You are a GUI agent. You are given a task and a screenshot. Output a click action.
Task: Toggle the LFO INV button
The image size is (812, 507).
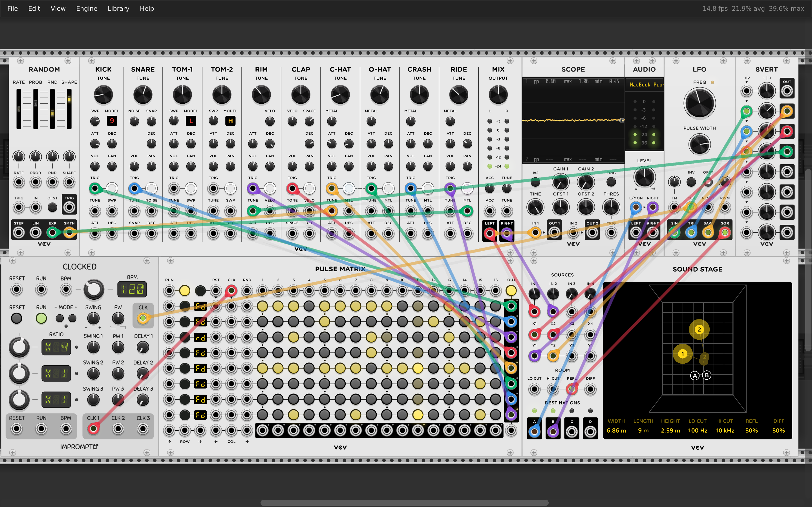point(691,182)
